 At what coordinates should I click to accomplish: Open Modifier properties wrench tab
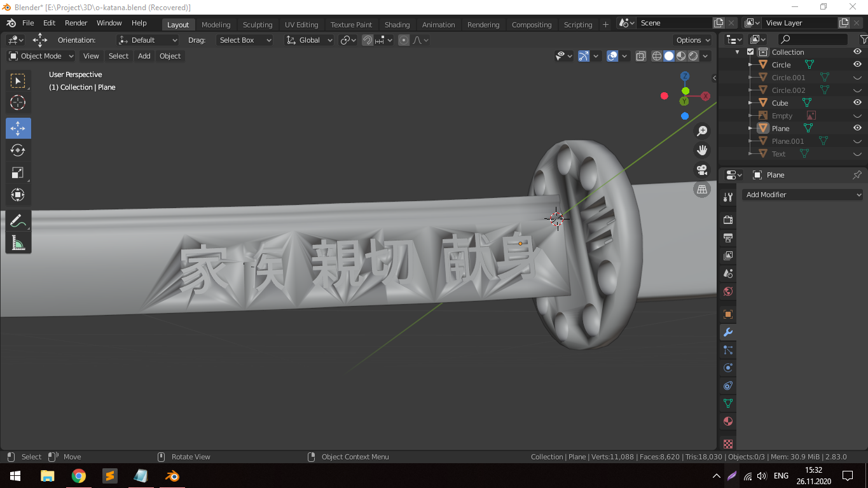(x=728, y=332)
